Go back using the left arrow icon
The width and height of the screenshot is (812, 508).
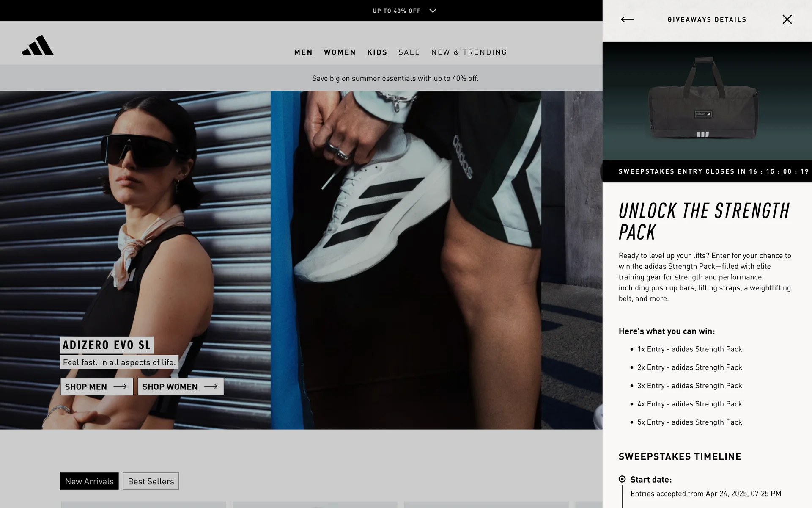click(627, 19)
